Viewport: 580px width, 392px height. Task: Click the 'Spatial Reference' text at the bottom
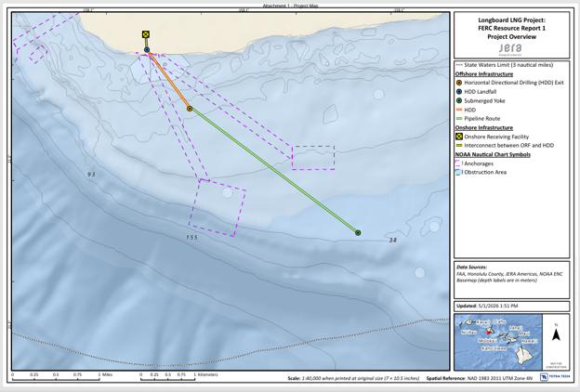pyautogui.click(x=480, y=378)
